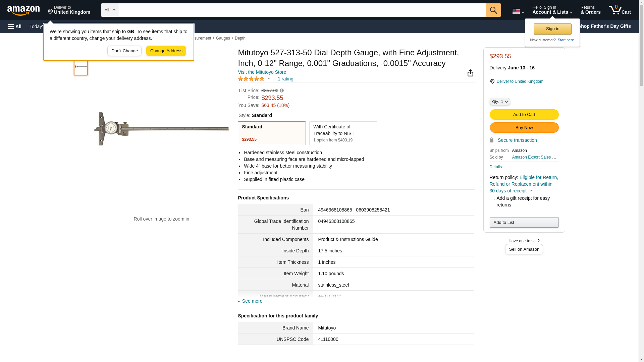The width and height of the screenshot is (644, 362).
Task: Select the Standard style option
Action: [272, 133]
